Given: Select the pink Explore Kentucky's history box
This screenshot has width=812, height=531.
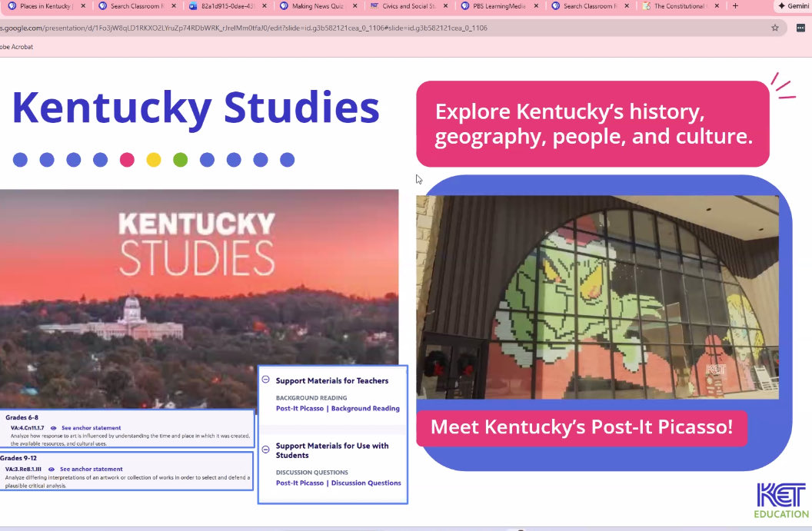Looking at the screenshot, I should point(592,124).
